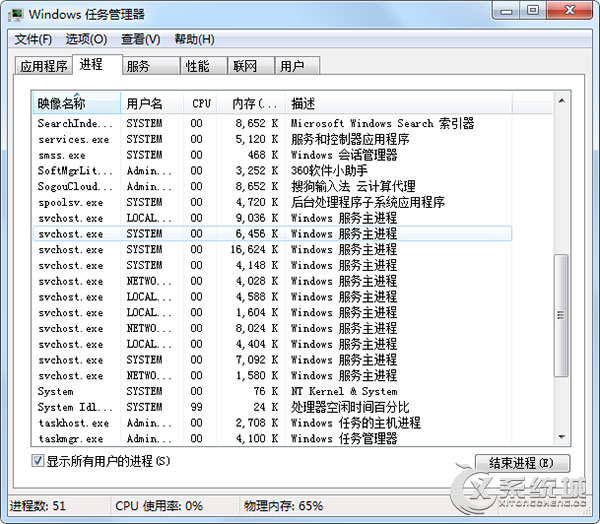Viewport: 600px width, 524px height.
Task: Open the 文件(F) menu
Action: tap(33, 39)
